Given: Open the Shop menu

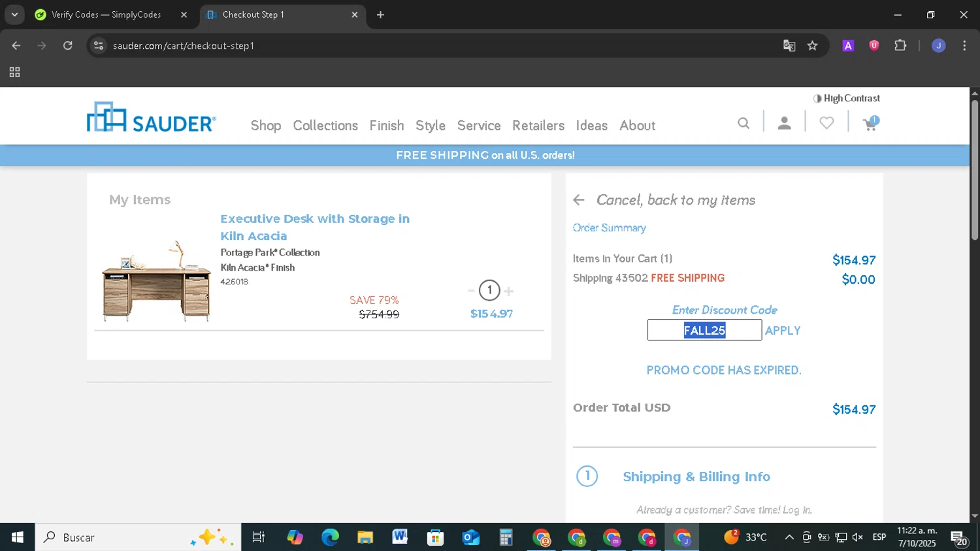Looking at the screenshot, I should pyautogui.click(x=266, y=125).
